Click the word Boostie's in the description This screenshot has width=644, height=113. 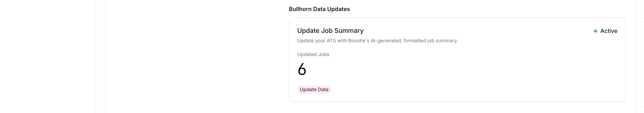point(359,41)
